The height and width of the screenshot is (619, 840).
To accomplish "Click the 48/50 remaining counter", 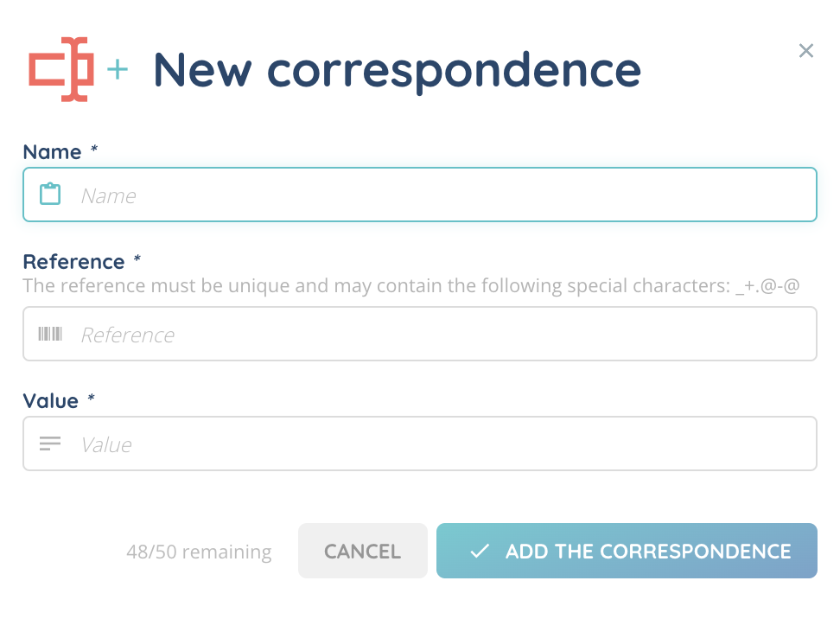I will (199, 552).
